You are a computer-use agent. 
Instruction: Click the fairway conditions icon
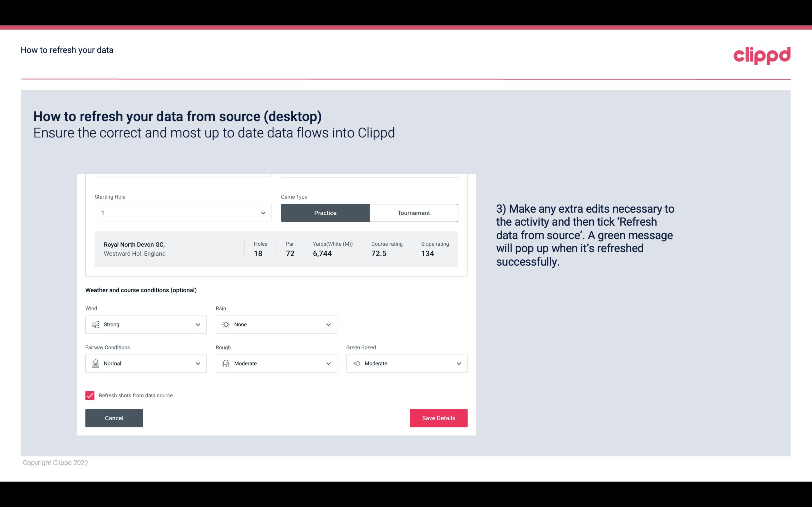tap(95, 363)
